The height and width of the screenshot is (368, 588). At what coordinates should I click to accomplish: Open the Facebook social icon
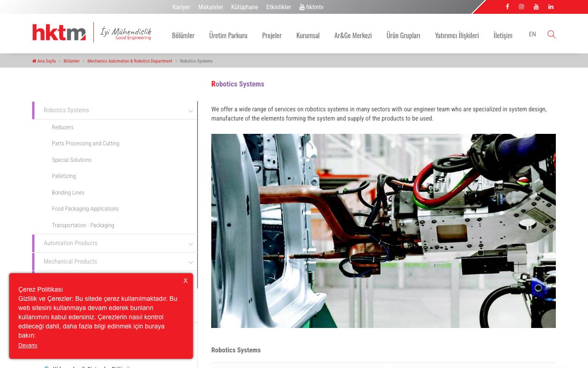click(x=507, y=6)
